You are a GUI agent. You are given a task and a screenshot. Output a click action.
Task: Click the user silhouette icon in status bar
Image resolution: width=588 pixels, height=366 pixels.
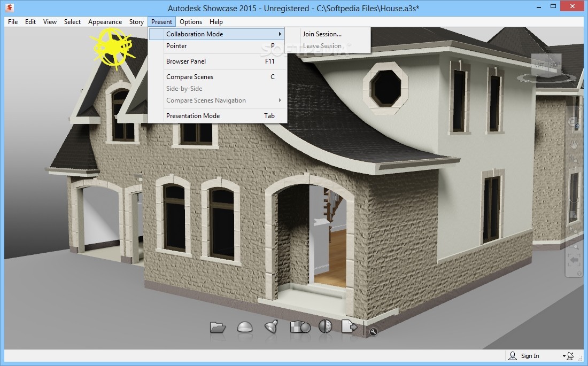click(512, 355)
